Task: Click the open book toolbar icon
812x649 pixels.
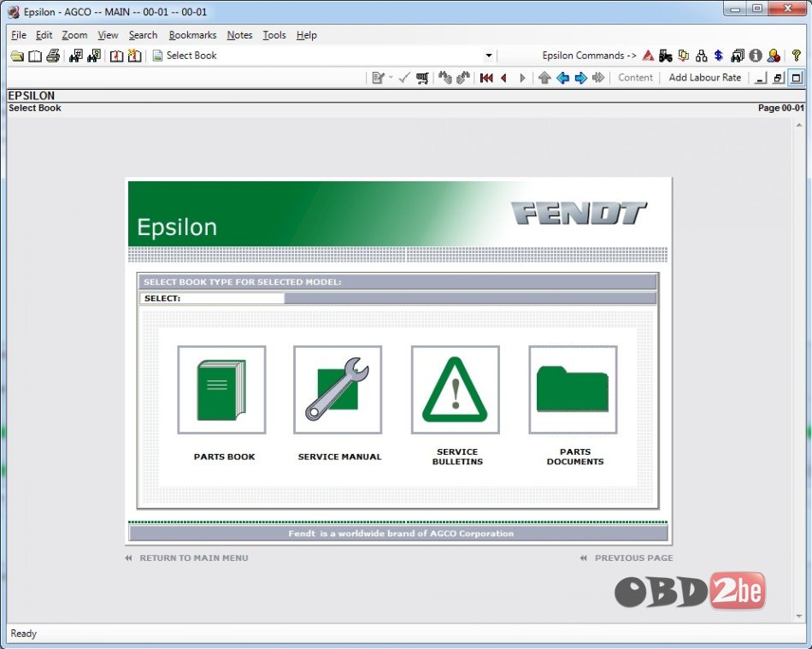Action: (35, 56)
